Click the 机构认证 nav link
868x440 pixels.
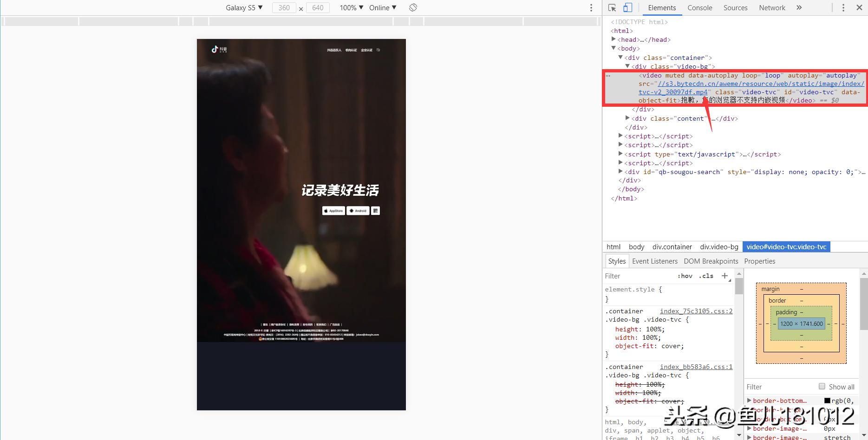coord(351,50)
